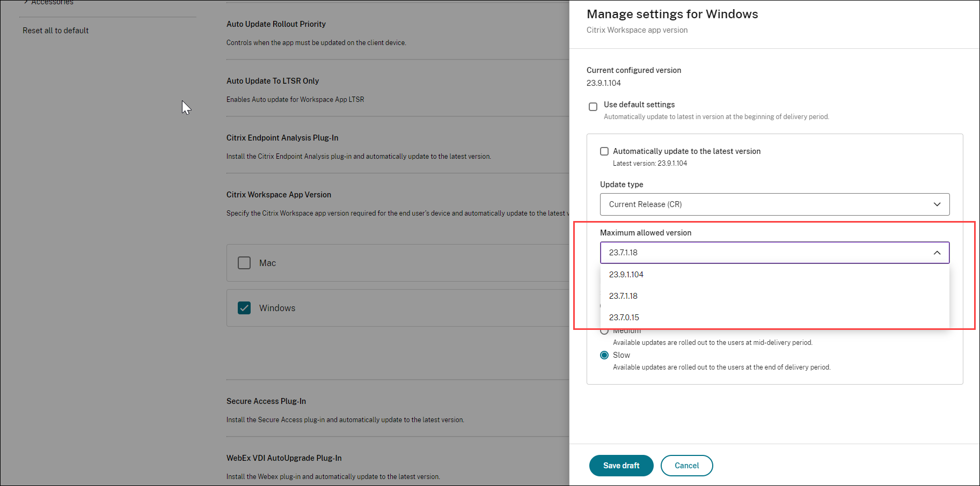Click the Maximum allowed version chevron arrow
The width and height of the screenshot is (980, 486).
click(x=937, y=253)
